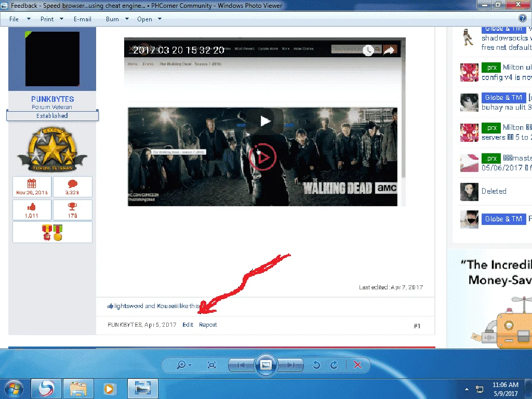Click the watch later clock icon
The height and width of the screenshot is (399, 532).
(368, 50)
